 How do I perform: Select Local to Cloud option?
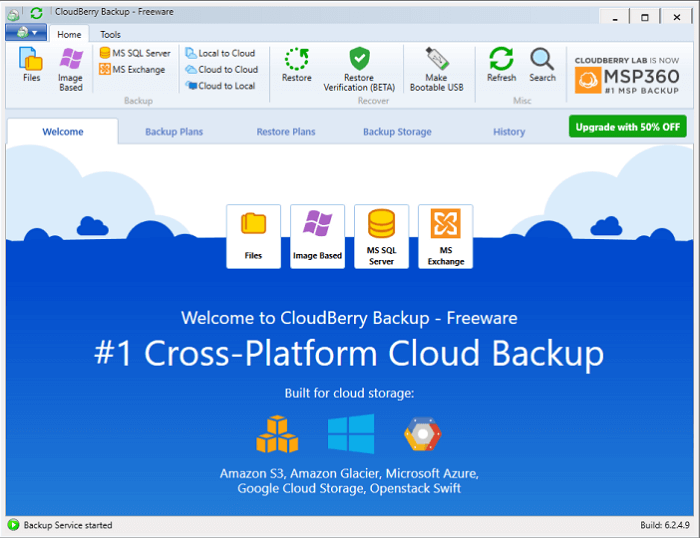click(220, 53)
